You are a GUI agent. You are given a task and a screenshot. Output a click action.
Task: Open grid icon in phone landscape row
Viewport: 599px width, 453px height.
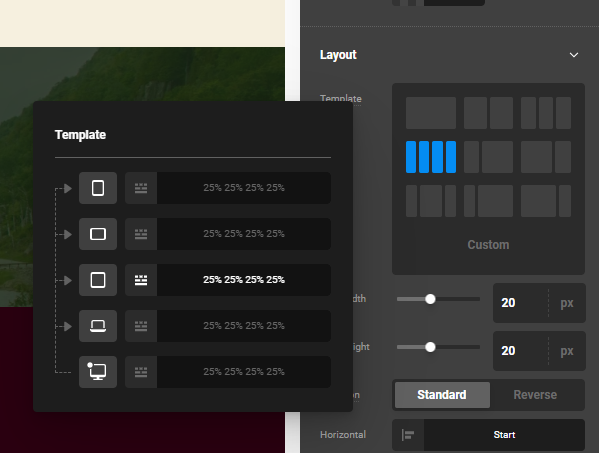click(x=141, y=234)
